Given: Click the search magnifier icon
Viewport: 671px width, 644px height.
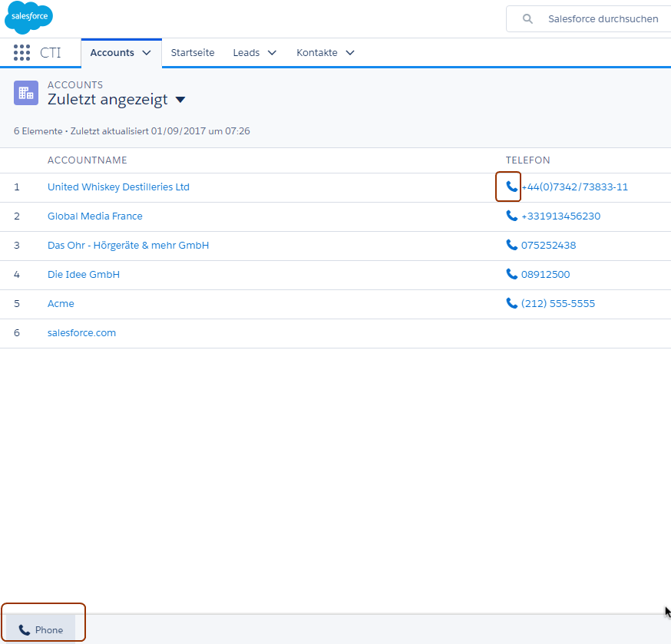Looking at the screenshot, I should pos(527,19).
